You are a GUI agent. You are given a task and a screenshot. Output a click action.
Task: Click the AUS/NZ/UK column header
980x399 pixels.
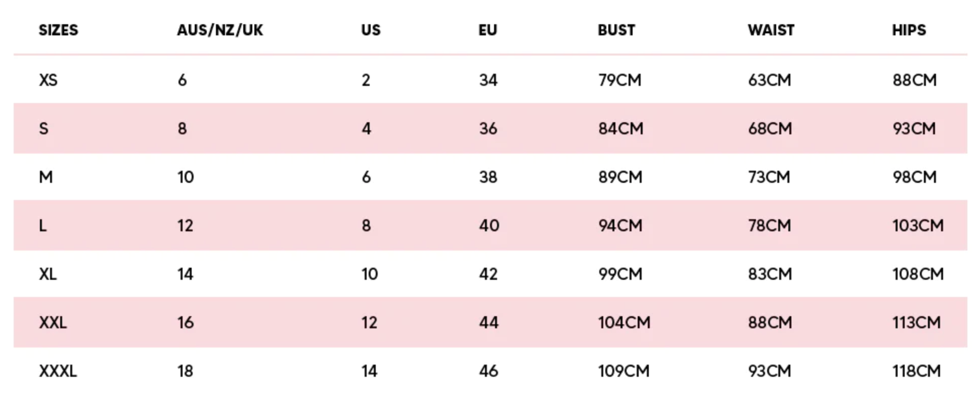tap(220, 30)
